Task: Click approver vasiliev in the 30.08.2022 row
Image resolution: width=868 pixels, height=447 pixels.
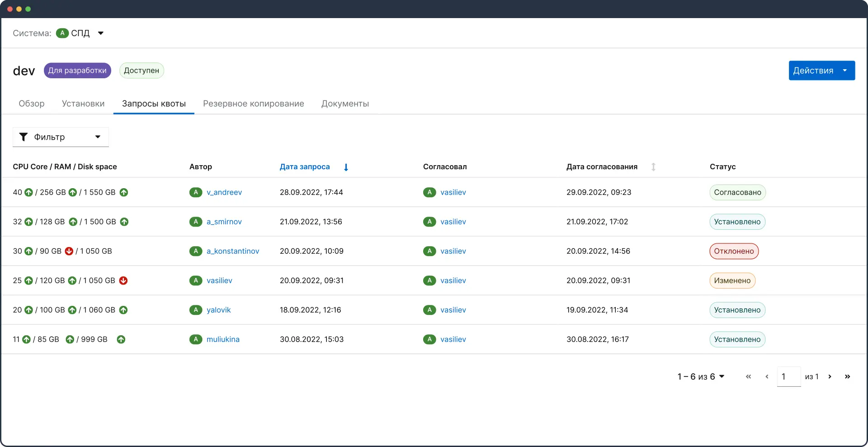Action: pos(453,339)
